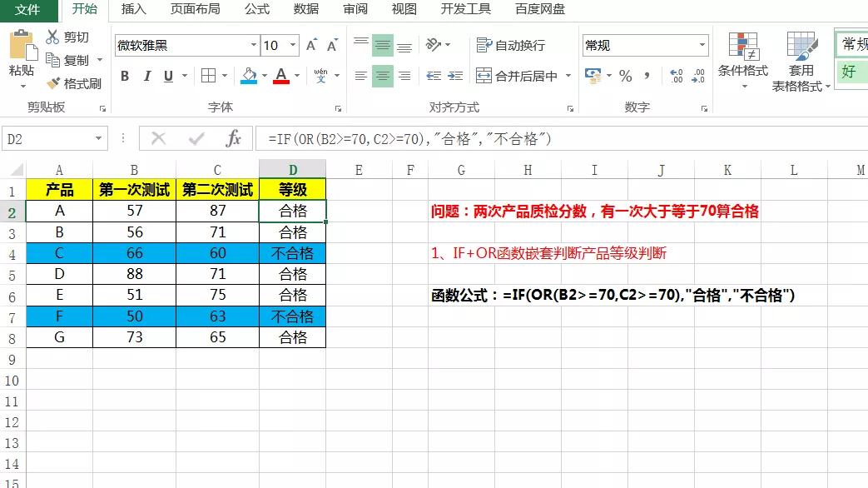Screen dimensions: 868x488
Task: Click the select-all corner triangle
Action: [17, 170]
